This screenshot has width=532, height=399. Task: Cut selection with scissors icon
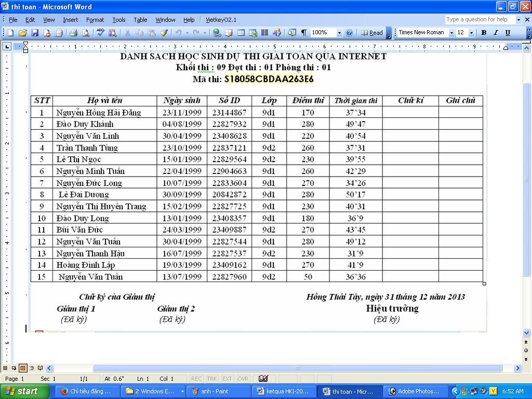tap(128, 33)
